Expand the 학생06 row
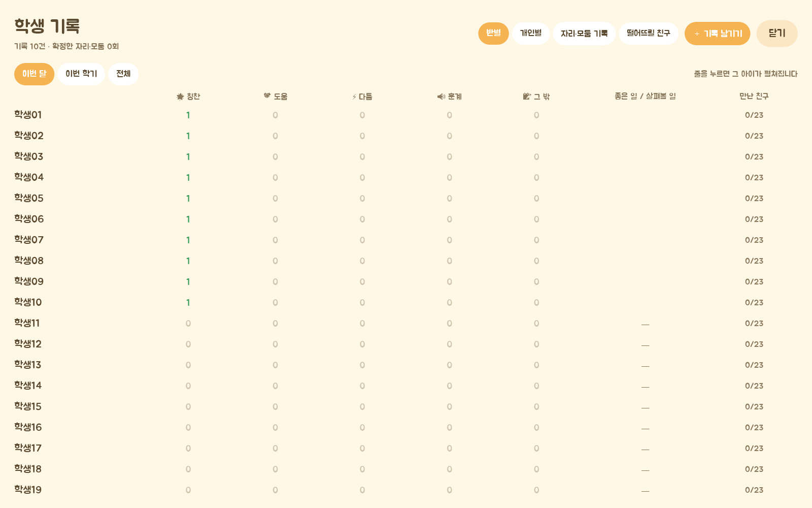 pos(406,219)
